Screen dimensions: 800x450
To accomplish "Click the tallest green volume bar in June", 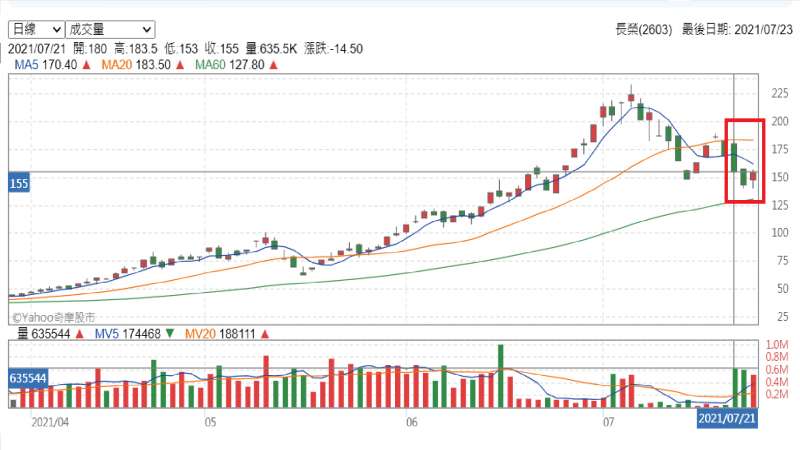I will point(501,376).
